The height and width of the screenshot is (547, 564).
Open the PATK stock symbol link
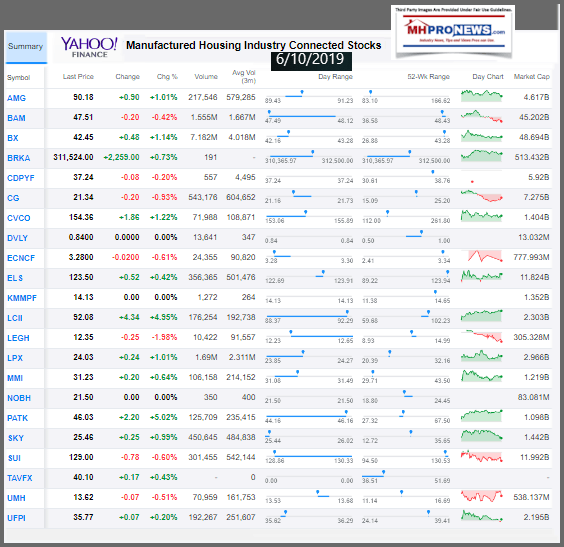(17, 418)
